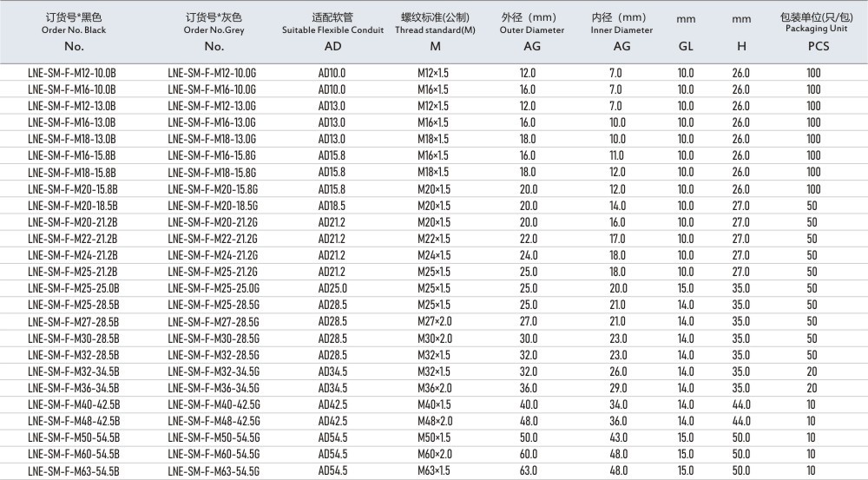Screen dimensions: 868x480
Task: Click order number LNE-SM-F-M63-54.5B
Action: (x=73, y=471)
